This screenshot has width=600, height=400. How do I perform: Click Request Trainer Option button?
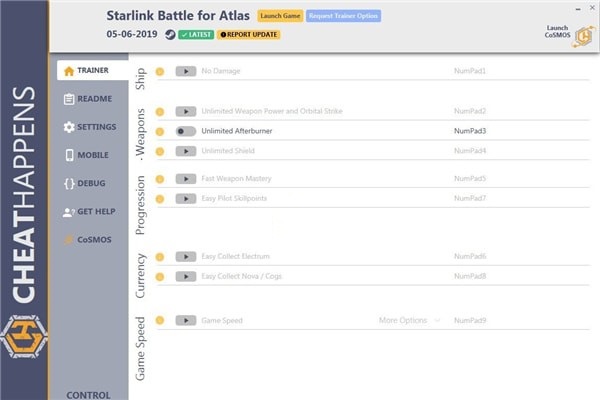(x=332, y=16)
